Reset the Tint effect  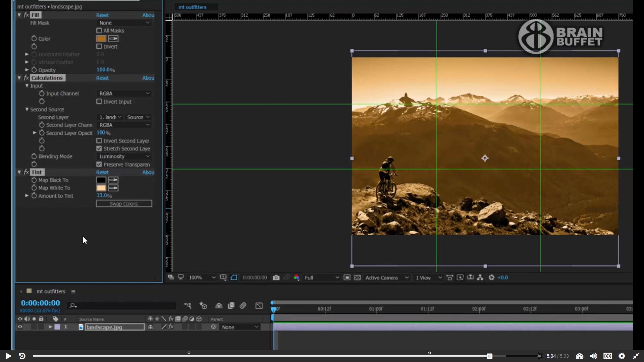[x=102, y=172]
